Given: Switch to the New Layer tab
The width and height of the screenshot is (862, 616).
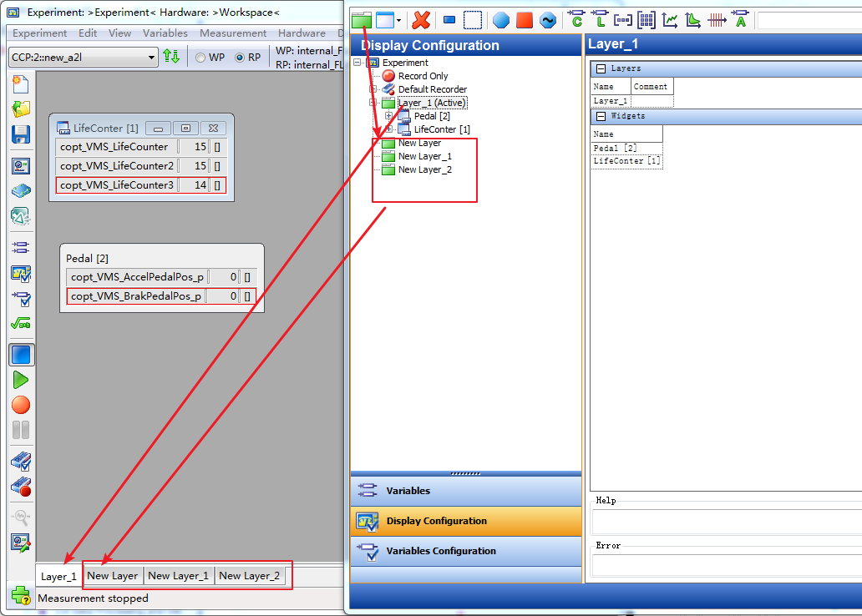Looking at the screenshot, I should pos(113,576).
